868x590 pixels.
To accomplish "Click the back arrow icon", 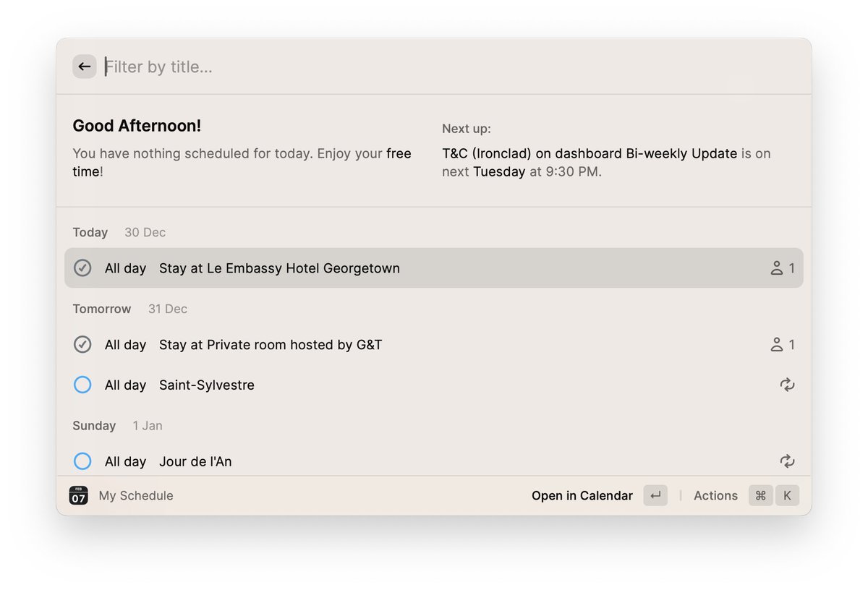I will click(84, 66).
